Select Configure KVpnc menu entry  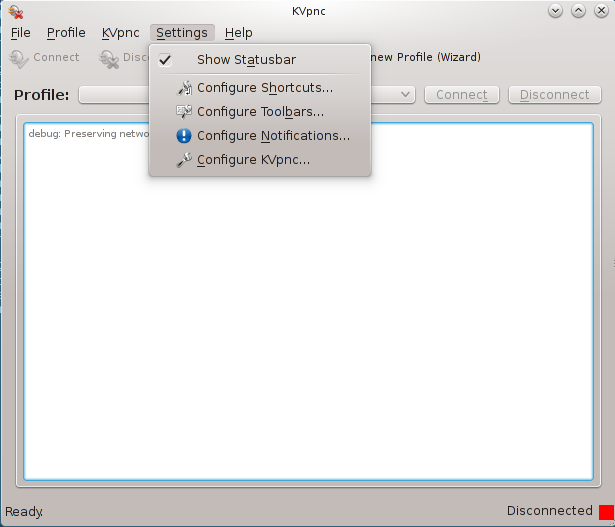tap(260, 160)
